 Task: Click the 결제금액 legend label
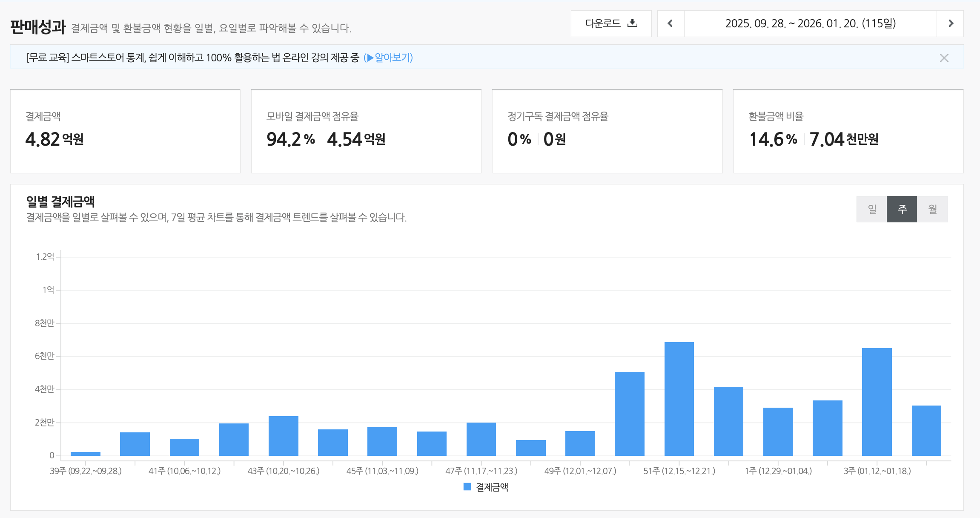tap(492, 487)
